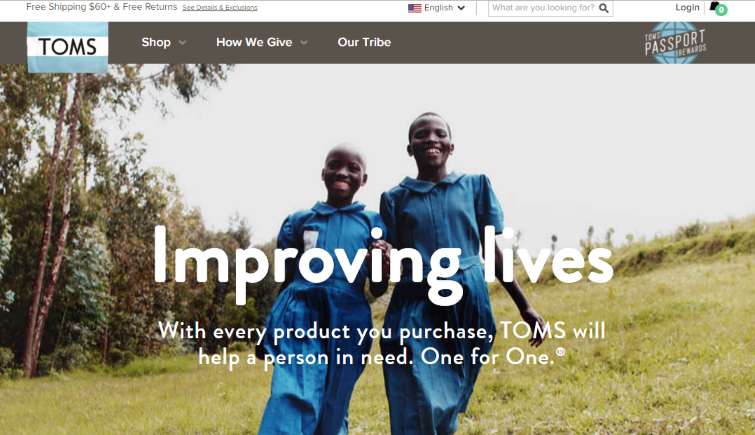
Task: Expand the How We Give chevron
Action: point(304,42)
